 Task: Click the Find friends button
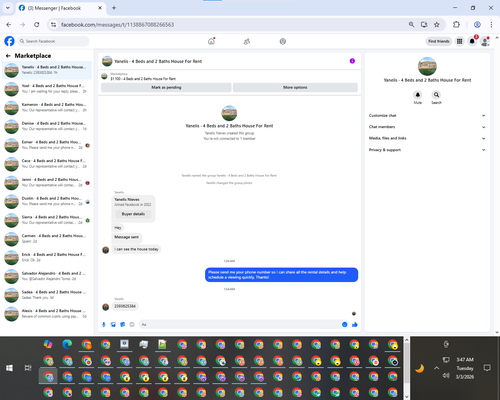[439, 41]
